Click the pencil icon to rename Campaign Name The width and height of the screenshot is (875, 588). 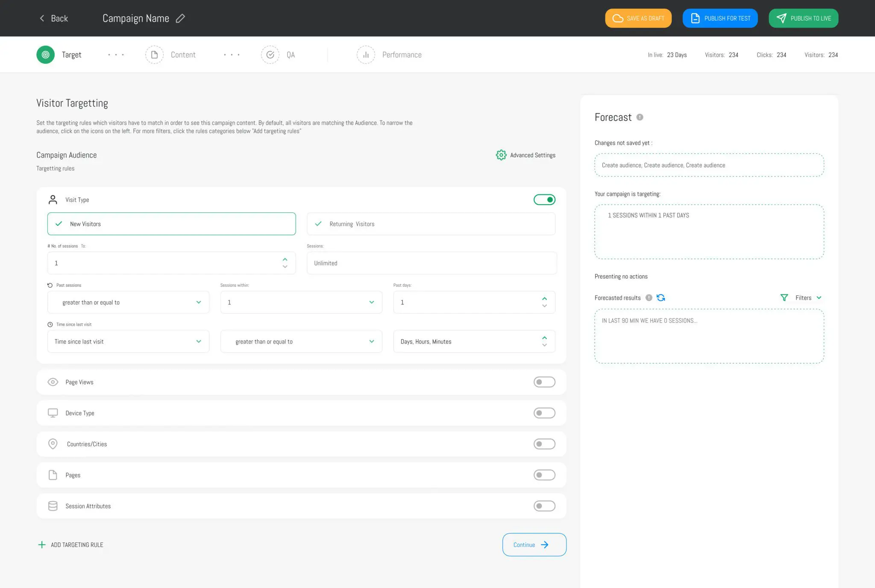coord(180,18)
